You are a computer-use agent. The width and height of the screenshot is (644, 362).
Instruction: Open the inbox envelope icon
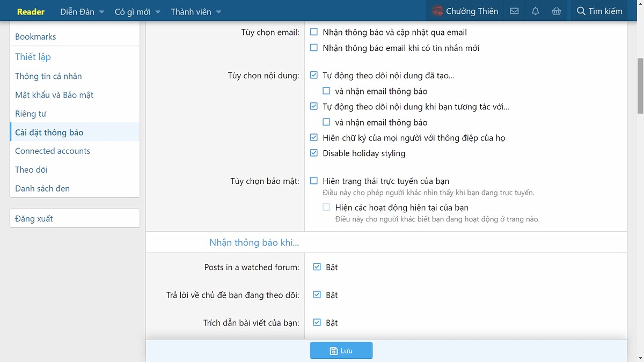pyautogui.click(x=514, y=11)
